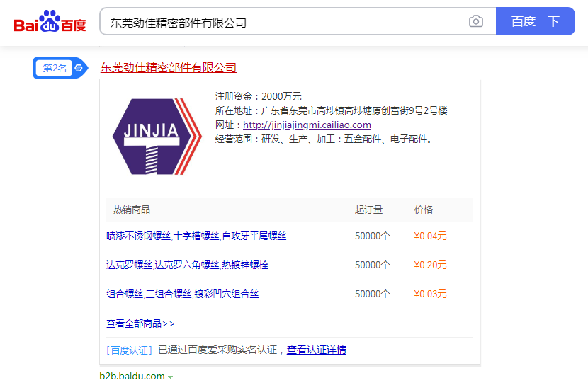Open 组合螺丝 product link
The image size is (588, 385).
click(182, 294)
